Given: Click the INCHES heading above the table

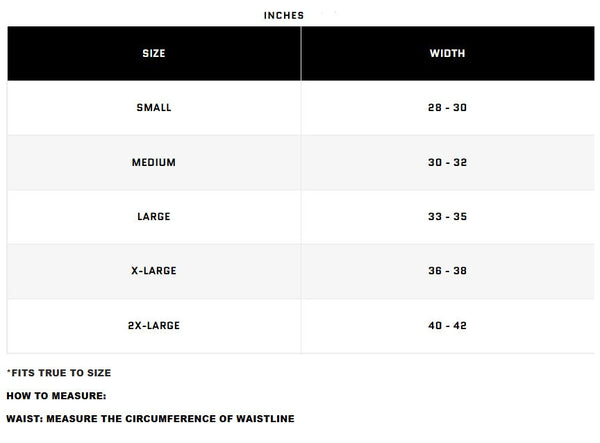Looking at the screenshot, I should [283, 16].
